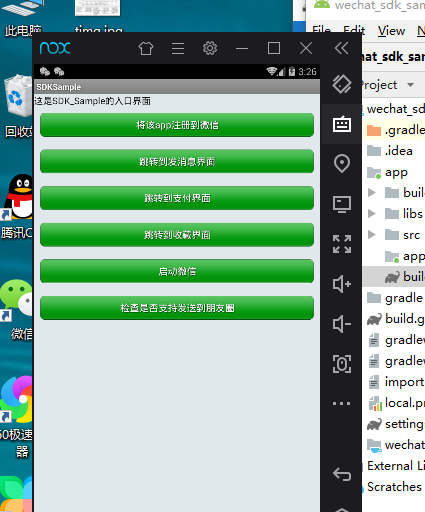Image resolution: width=425 pixels, height=512 pixels.
Task: Open Nox more tools ellipsis icon
Action: click(x=342, y=403)
